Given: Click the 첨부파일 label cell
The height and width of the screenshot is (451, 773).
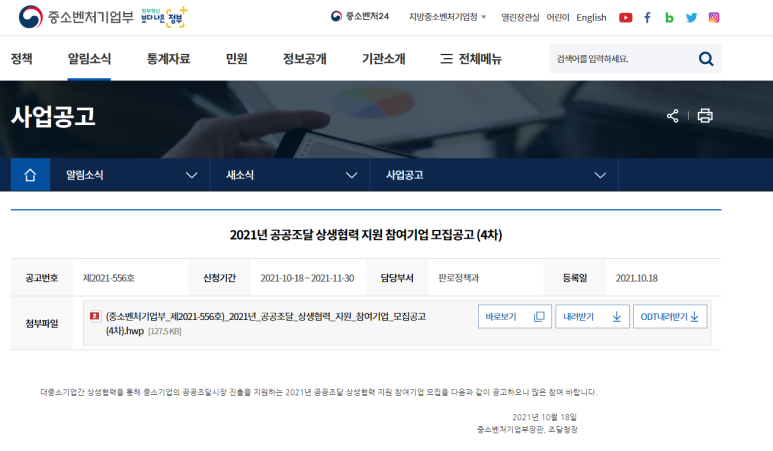Looking at the screenshot, I should 42,323.
